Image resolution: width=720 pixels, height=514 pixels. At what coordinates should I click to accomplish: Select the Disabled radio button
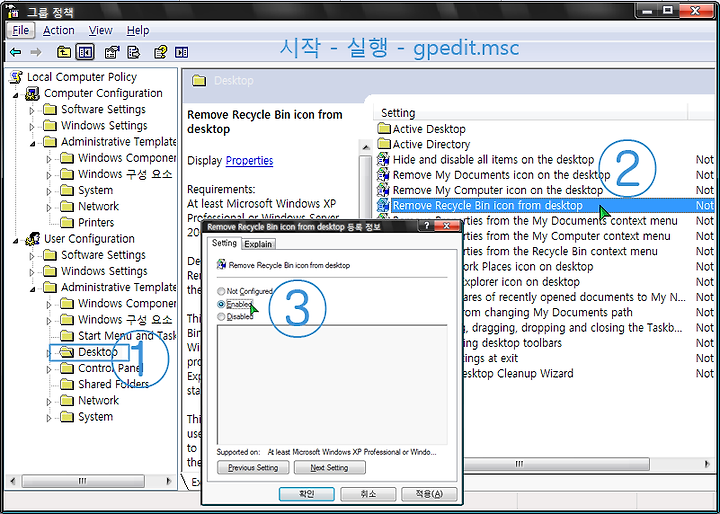click(221, 316)
